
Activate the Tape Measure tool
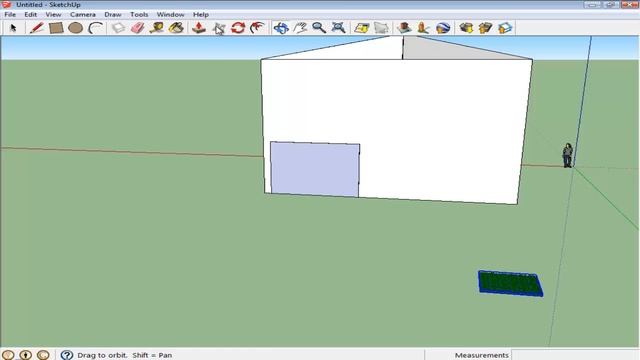(157, 28)
